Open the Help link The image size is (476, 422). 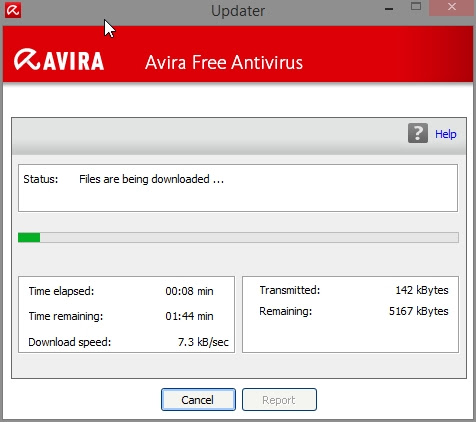(x=446, y=134)
